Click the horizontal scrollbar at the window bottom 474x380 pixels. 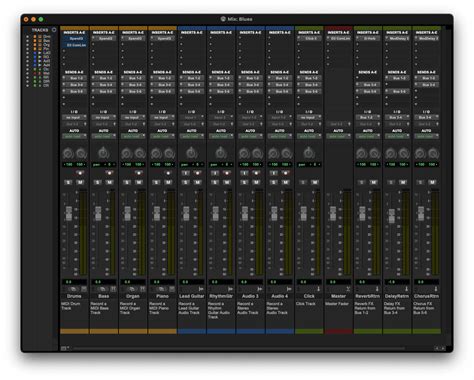[239, 348]
